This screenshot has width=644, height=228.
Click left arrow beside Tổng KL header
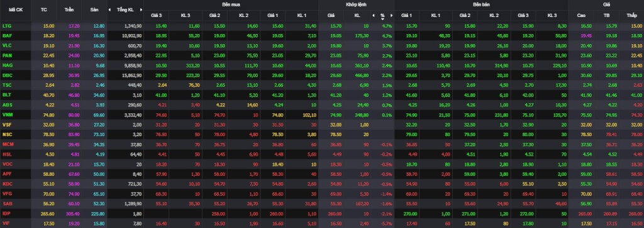coord(109,9)
